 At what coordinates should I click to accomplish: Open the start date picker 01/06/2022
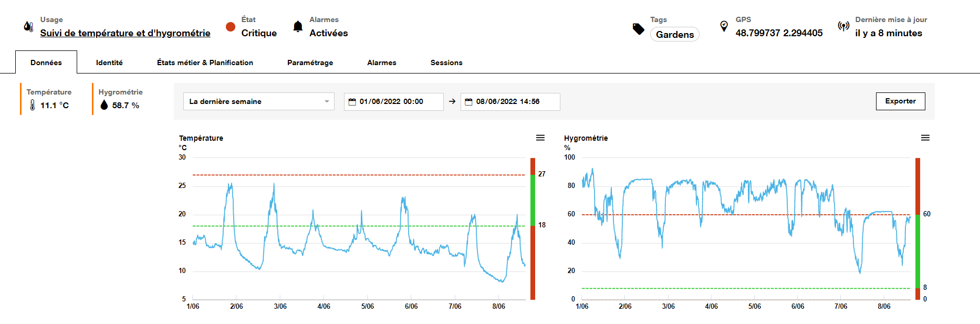tap(393, 101)
